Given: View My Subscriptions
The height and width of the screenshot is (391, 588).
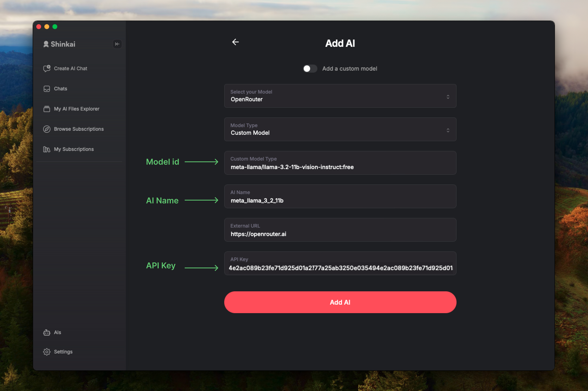Looking at the screenshot, I should coord(74,149).
